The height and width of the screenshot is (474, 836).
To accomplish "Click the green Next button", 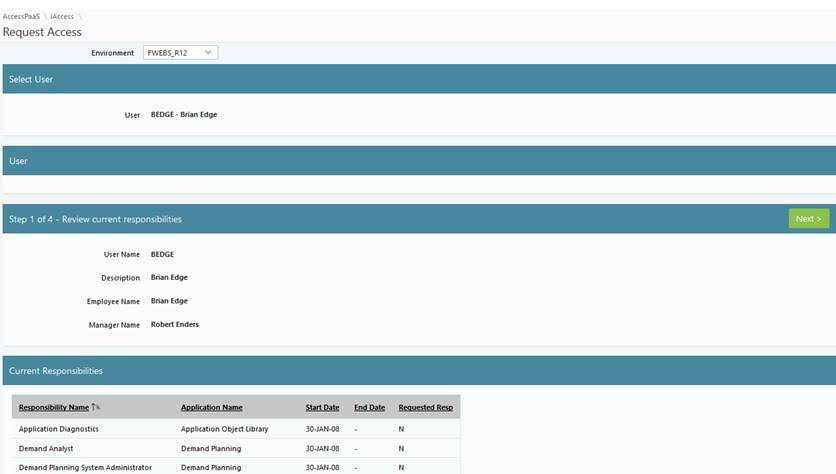I will coord(808,219).
